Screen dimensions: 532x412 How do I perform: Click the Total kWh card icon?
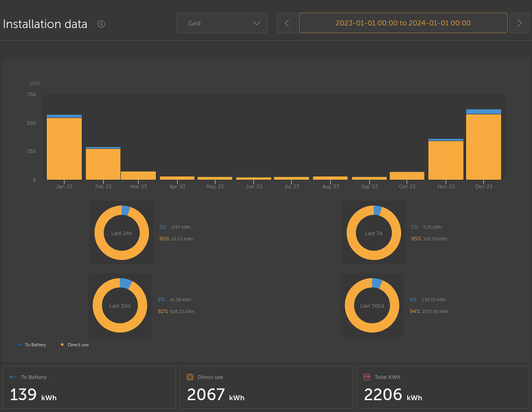click(367, 377)
